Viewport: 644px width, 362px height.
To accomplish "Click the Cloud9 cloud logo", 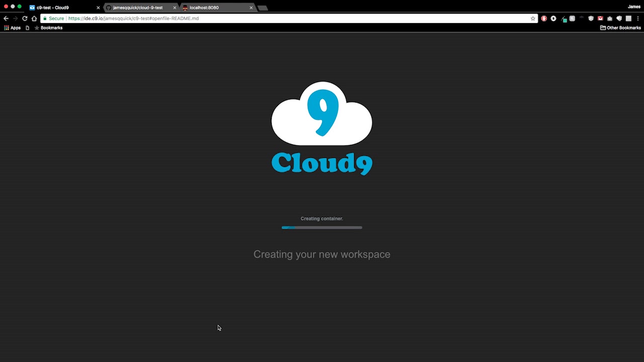I will pos(322,113).
